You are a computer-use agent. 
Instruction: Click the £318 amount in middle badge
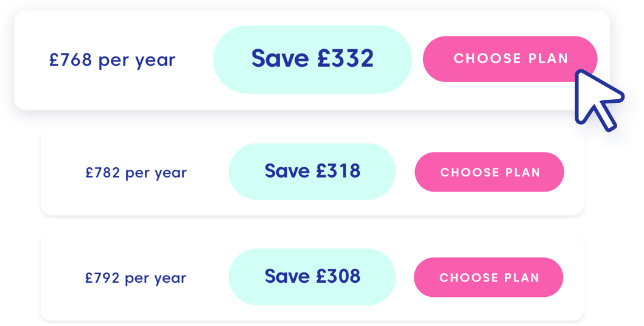(x=338, y=171)
